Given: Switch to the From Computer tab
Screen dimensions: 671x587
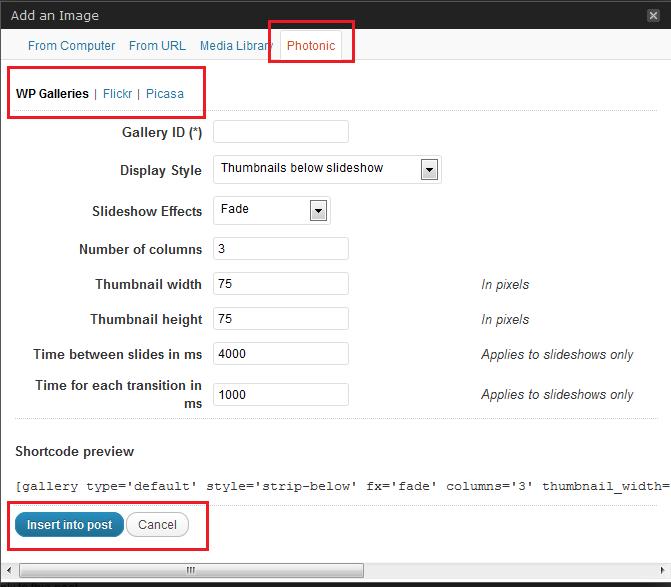Looking at the screenshot, I should [71, 45].
